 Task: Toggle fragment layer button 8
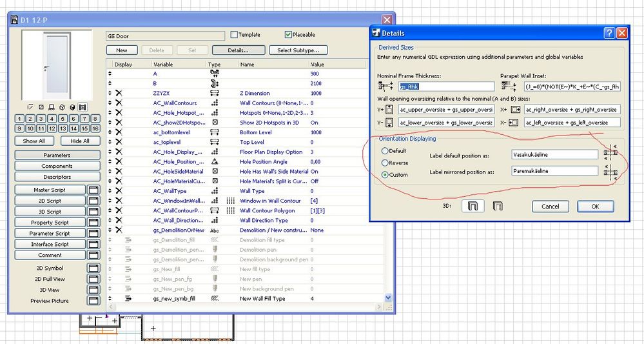95,119
